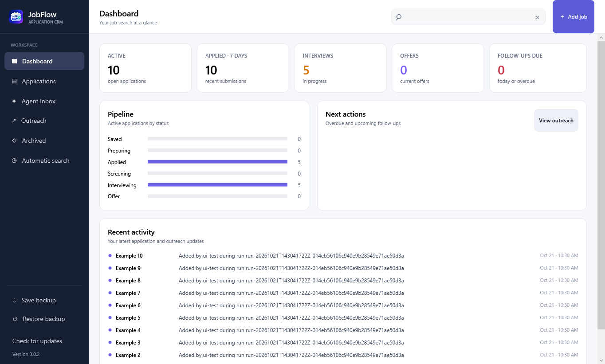Screen dimensions: 605x364
Task: Click the Applications list icon
Action: [x=14, y=81]
